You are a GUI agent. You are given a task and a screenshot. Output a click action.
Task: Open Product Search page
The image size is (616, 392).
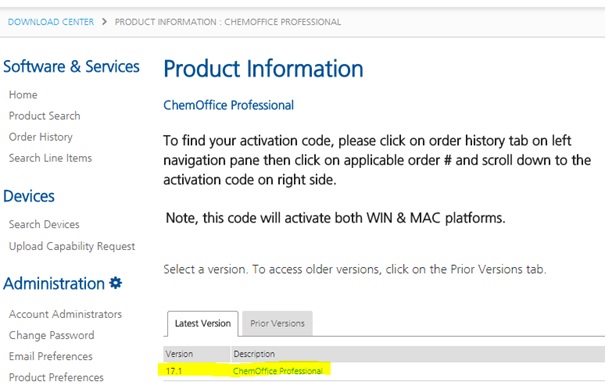pos(44,116)
